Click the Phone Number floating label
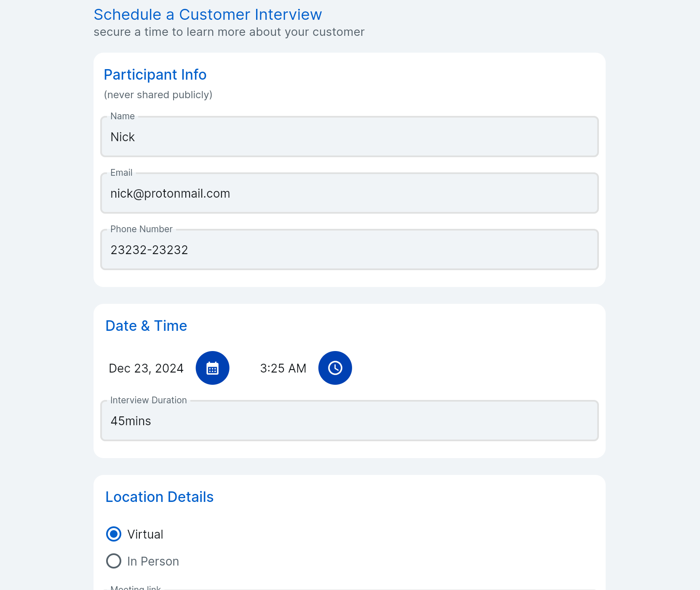 pyautogui.click(x=141, y=229)
